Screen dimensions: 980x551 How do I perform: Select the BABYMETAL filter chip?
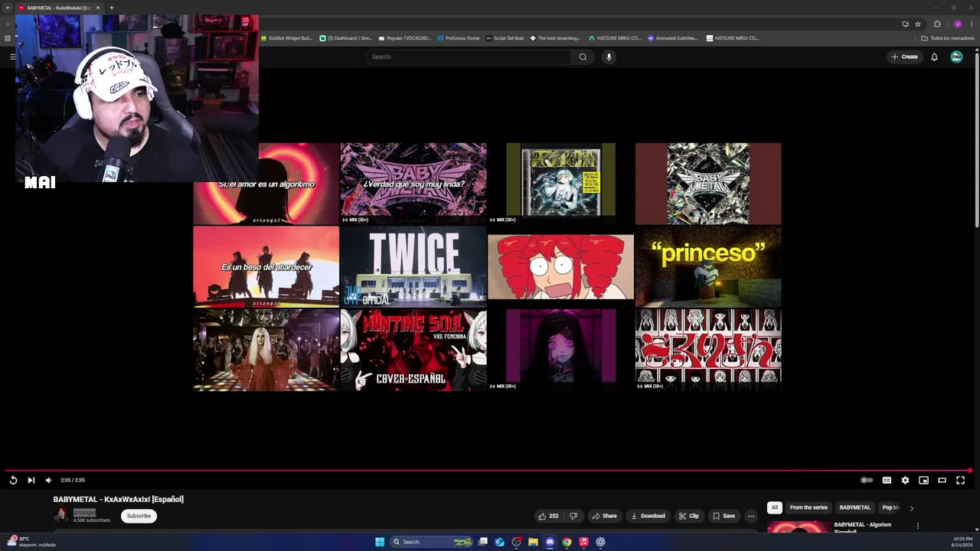[854, 507]
